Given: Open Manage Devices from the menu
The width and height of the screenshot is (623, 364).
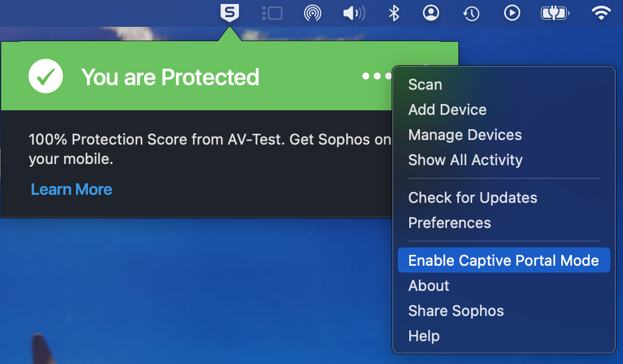Looking at the screenshot, I should coord(465,135).
